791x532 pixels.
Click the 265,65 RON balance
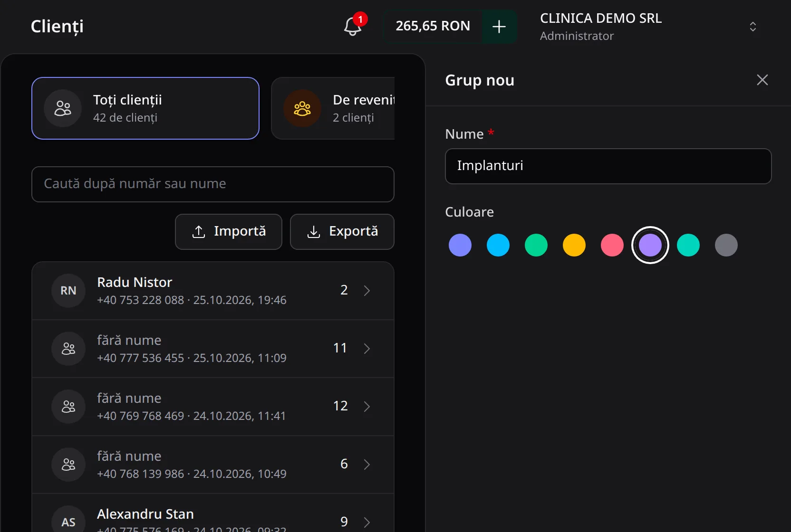click(433, 26)
